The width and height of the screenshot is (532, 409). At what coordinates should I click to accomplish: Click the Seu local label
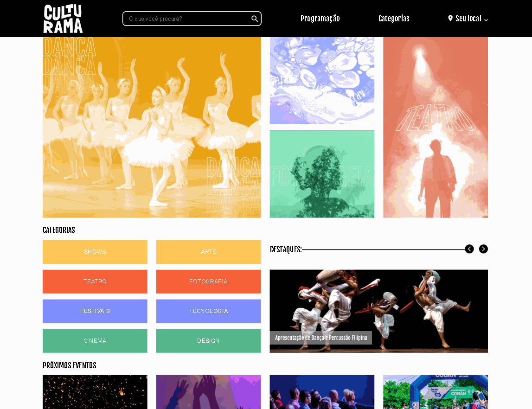[x=468, y=19]
